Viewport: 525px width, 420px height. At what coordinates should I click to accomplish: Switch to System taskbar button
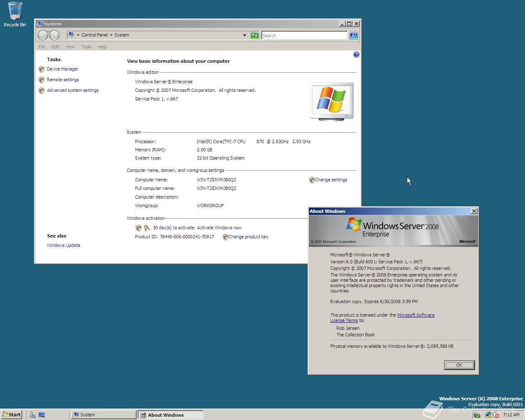pos(104,415)
